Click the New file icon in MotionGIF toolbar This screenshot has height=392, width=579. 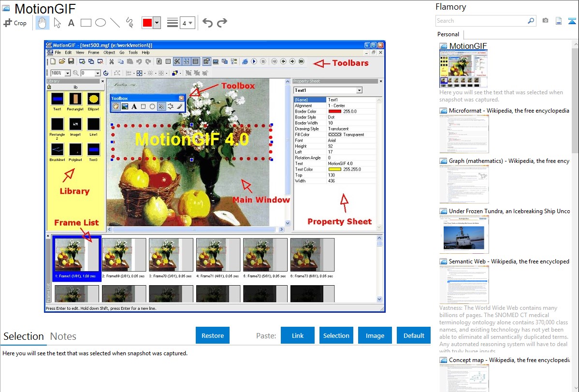53,61
